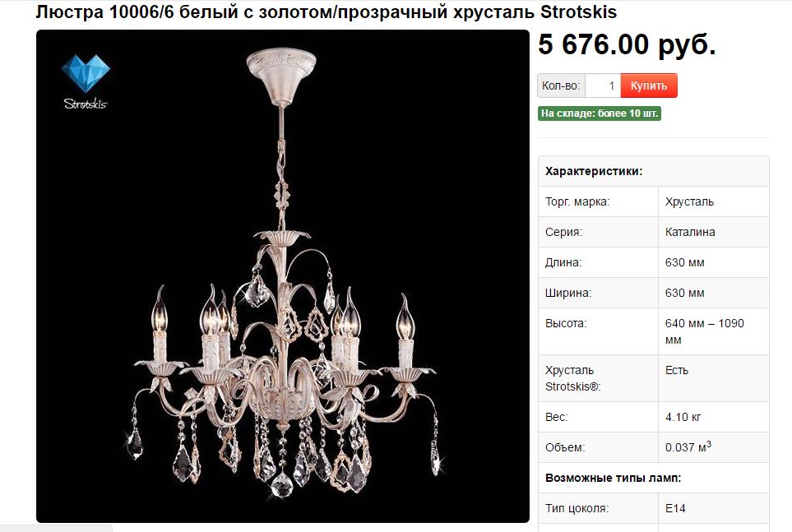Click the Кол-во label beside quantity
This screenshot has width=792, height=532.
click(561, 86)
